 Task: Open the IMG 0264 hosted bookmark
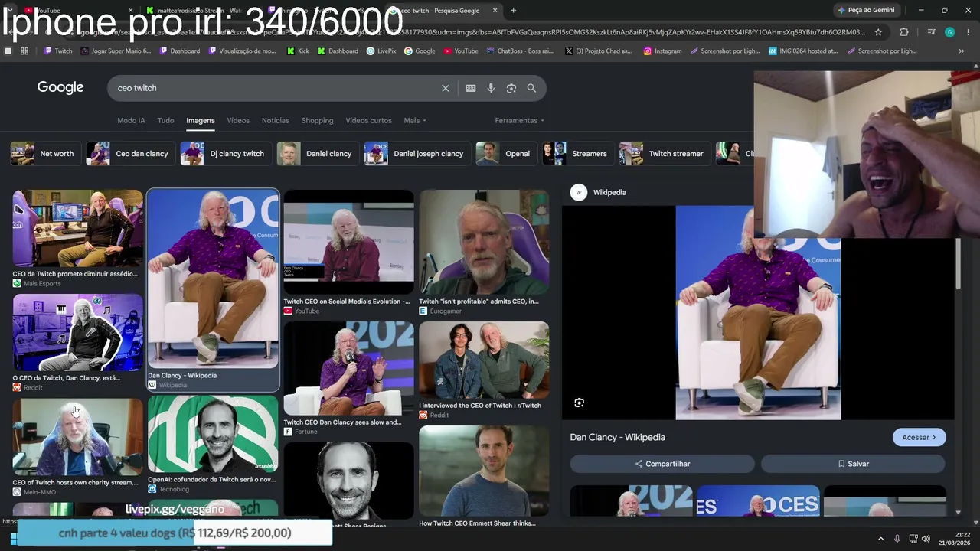point(802,51)
